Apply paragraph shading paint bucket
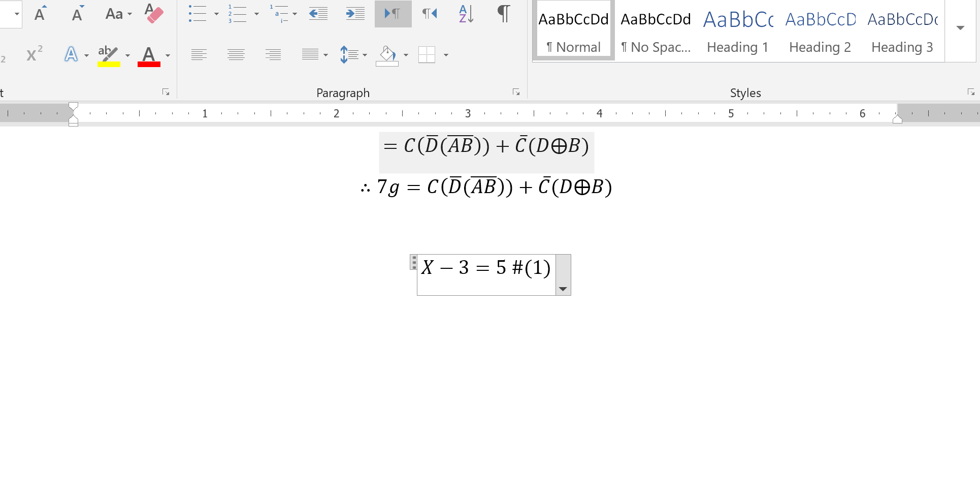Screen dimensions: 980x497 pos(387,55)
